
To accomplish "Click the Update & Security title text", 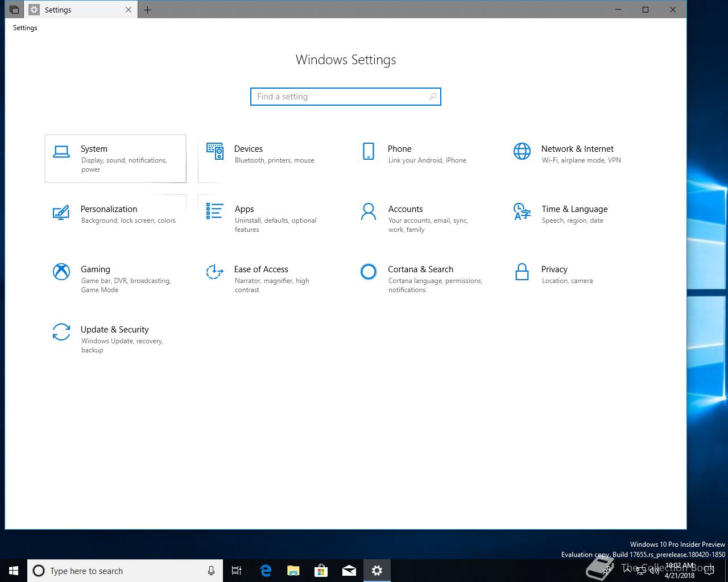I will pyautogui.click(x=114, y=330).
